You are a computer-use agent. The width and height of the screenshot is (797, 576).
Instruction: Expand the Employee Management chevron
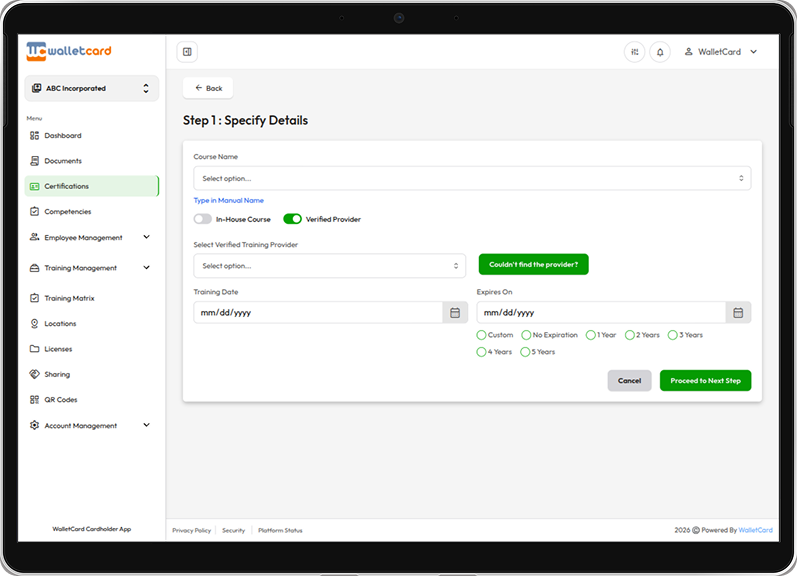pyautogui.click(x=146, y=237)
